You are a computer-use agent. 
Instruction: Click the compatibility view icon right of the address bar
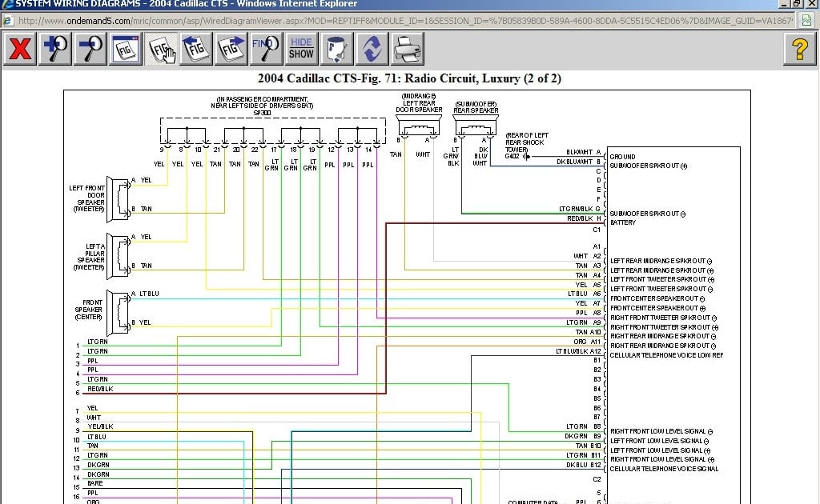pos(806,21)
